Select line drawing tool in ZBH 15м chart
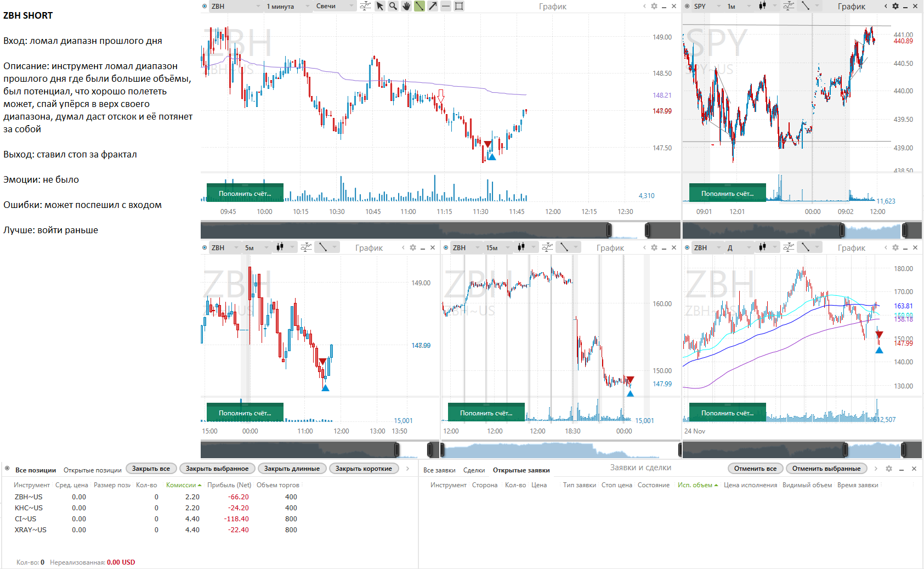The image size is (924, 569). coord(564,247)
